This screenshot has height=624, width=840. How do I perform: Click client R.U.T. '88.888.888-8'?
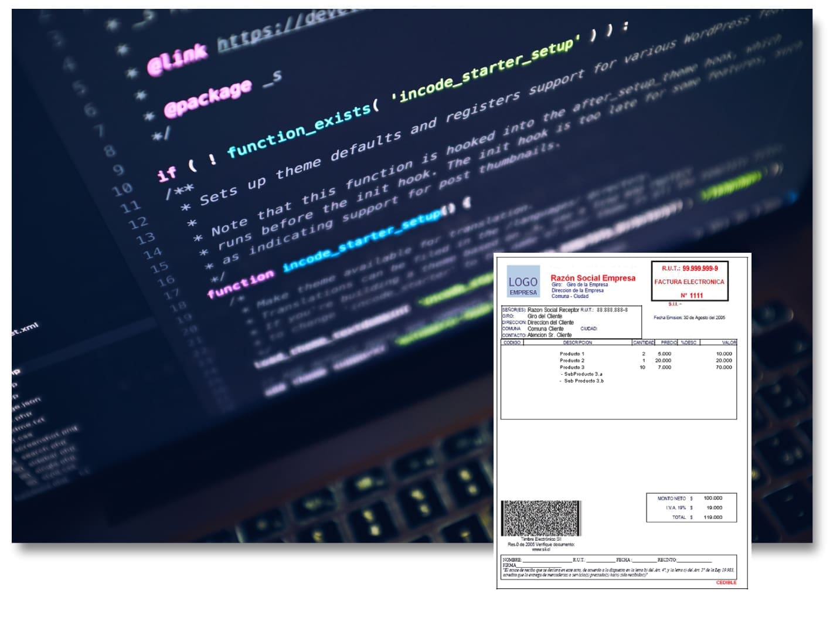(612, 310)
